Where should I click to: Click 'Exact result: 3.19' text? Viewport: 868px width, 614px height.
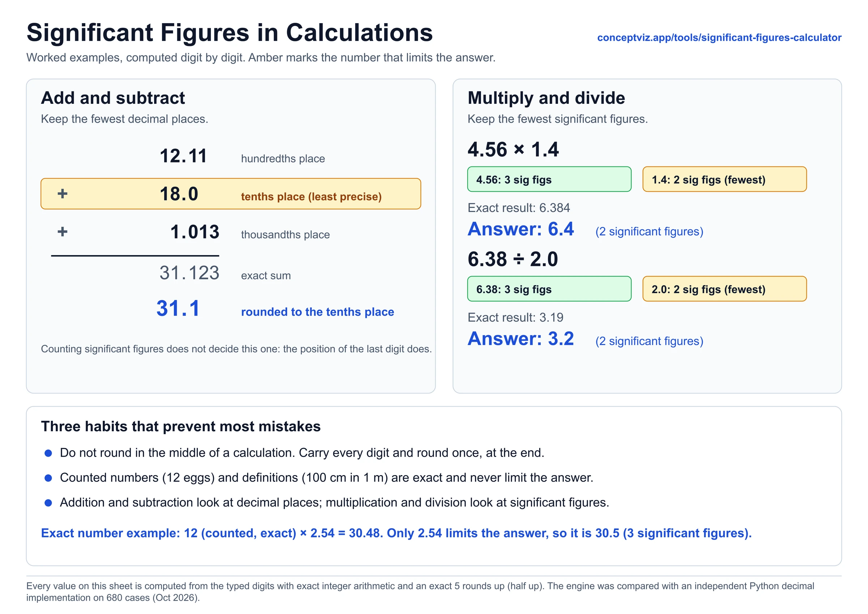coord(515,317)
